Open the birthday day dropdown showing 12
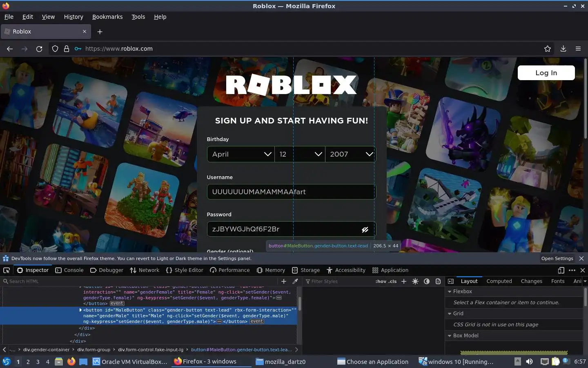588x368 pixels. tap(300, 154)
